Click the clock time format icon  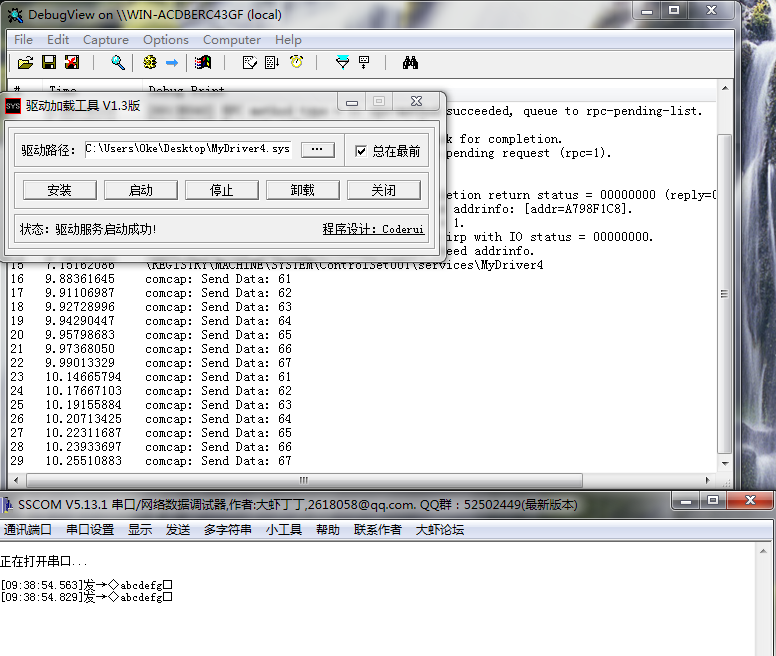tap(296, 62)
